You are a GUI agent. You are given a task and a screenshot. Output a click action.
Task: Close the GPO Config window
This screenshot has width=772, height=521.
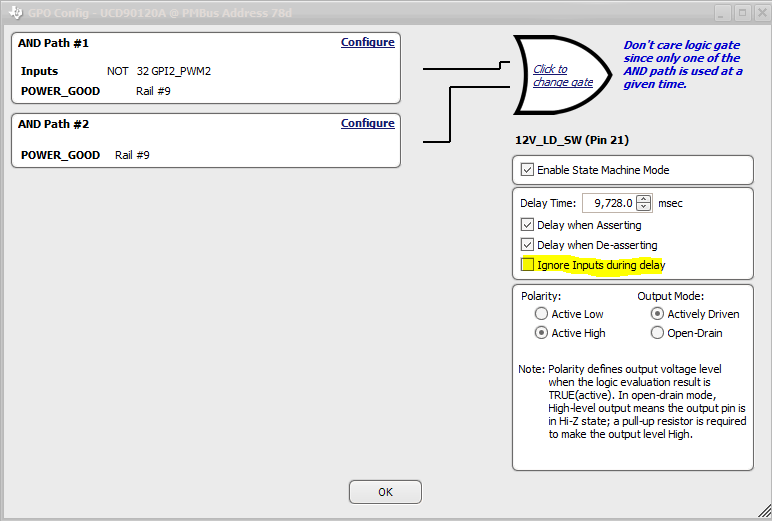point(763,13)
